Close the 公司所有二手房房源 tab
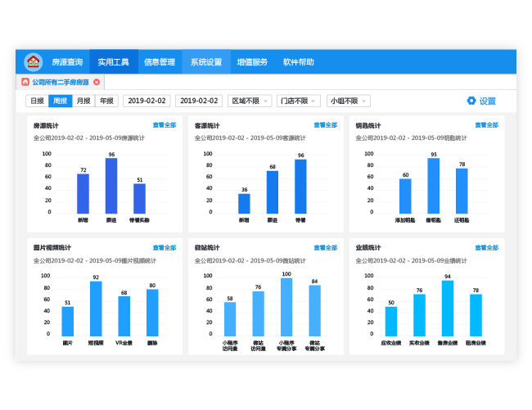Image resolution: width=532 pixels, height=410 pixels. point(97,82)
